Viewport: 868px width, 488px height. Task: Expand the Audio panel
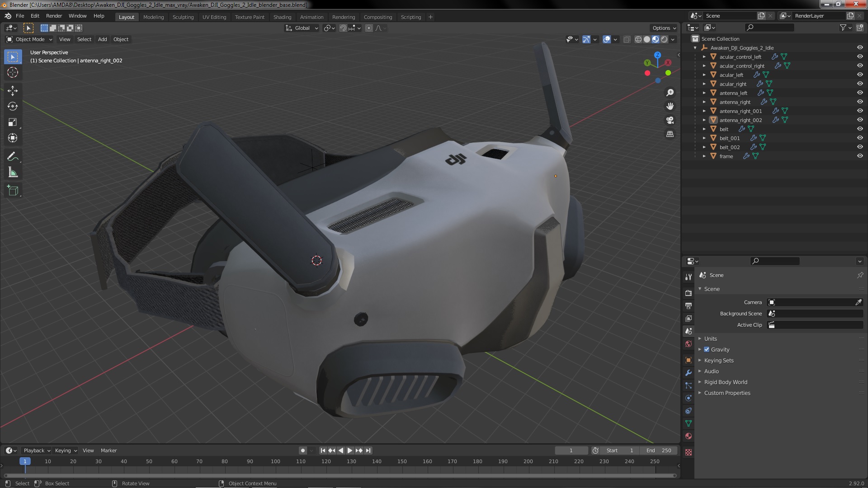click(x=711, y=371)
